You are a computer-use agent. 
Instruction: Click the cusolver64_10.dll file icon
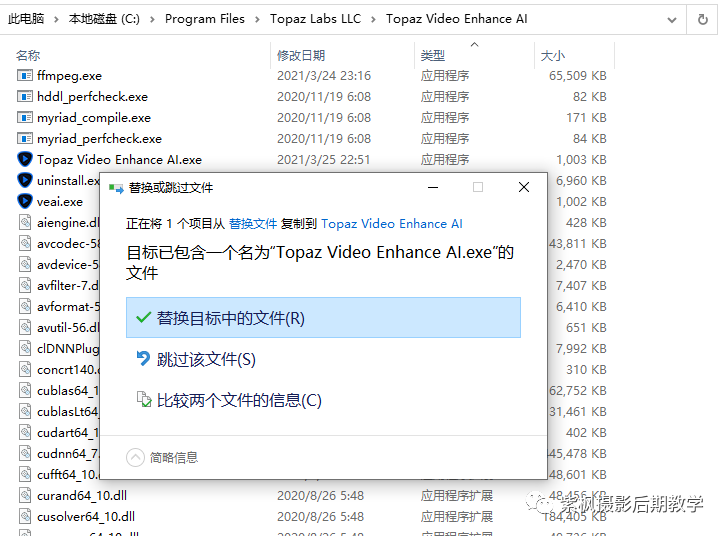click(25, 517)
